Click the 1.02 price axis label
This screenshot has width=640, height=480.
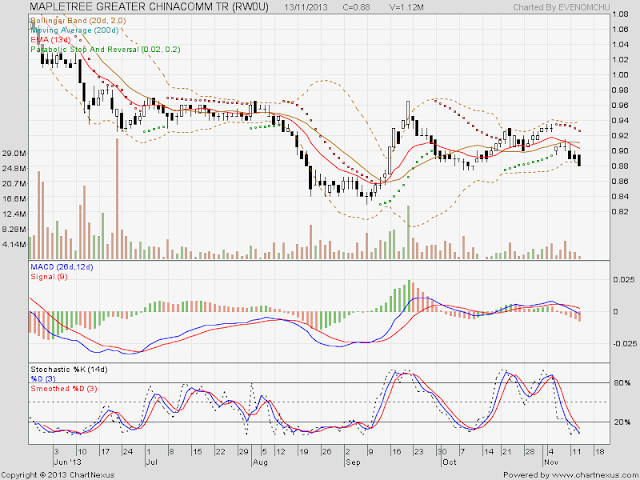620,60
